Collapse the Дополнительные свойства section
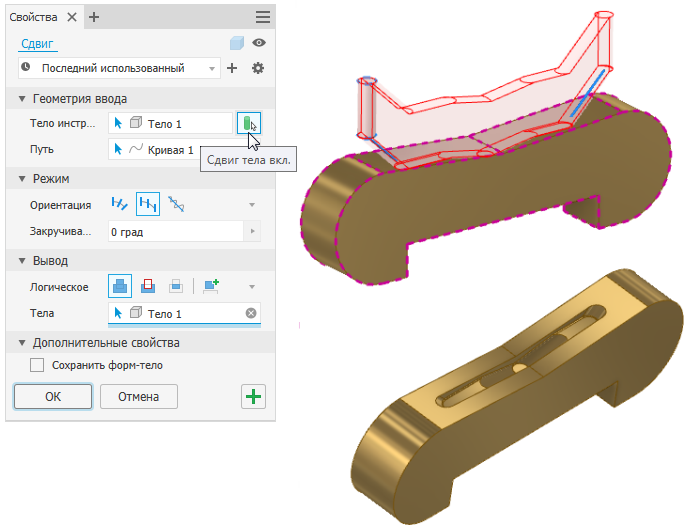684x530 pixels. (x=22, y=343)
